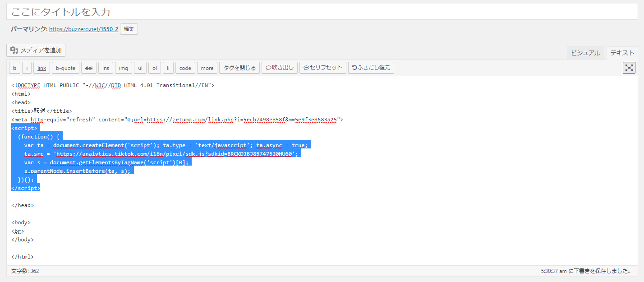Toggle distraction-free fullscreen writing mode icon
Viewport: 644px width, 282px height.
click(x=629, y=68)
